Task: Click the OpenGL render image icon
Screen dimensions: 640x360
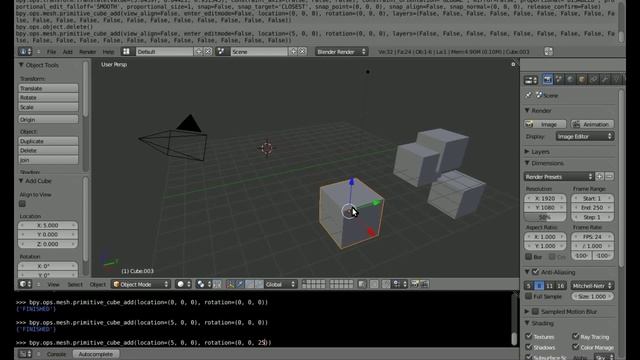Action: (x=415, y=284)
